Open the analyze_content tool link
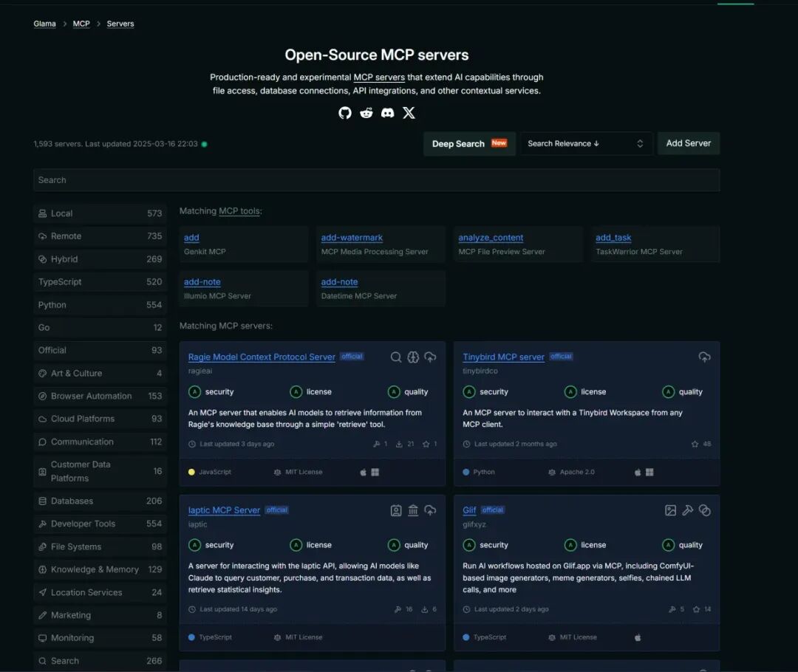798x672 pixels. tap(491, 238)
